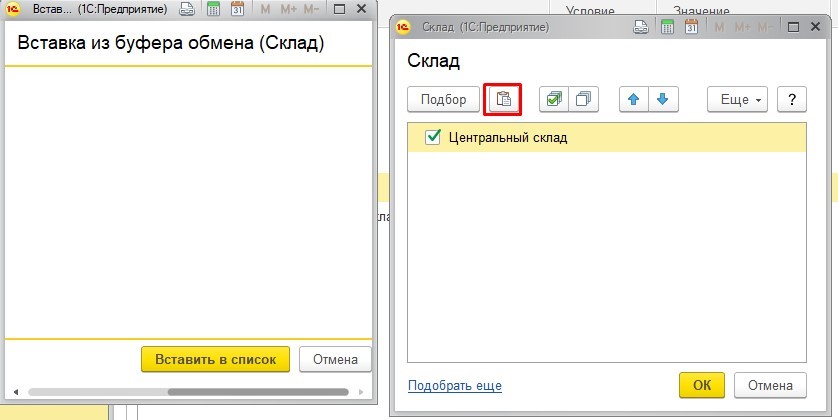Image resolution: width=838 pixels, height=420 pixels.
Task: Open the calendar icon in the Вставка title bar
Action: pos(237,9)
